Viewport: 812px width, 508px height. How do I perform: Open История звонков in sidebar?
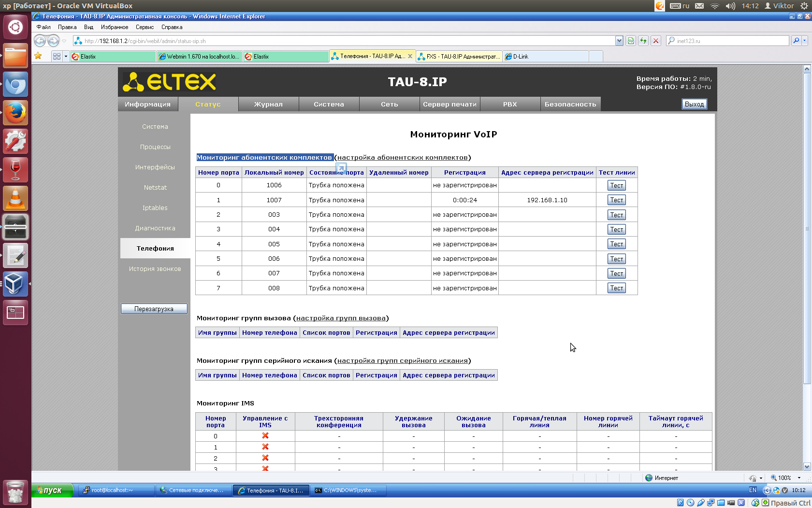click(x=155, y=269)
